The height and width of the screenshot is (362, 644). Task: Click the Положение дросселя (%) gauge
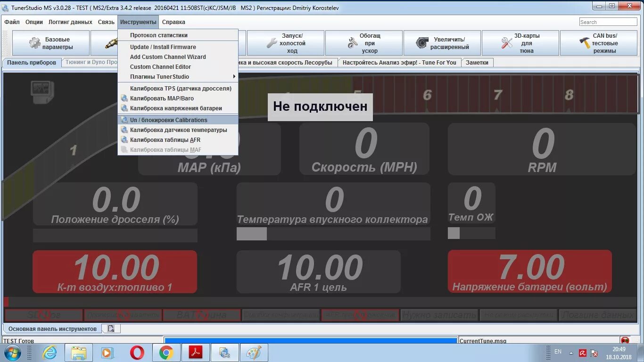(115, 204)
